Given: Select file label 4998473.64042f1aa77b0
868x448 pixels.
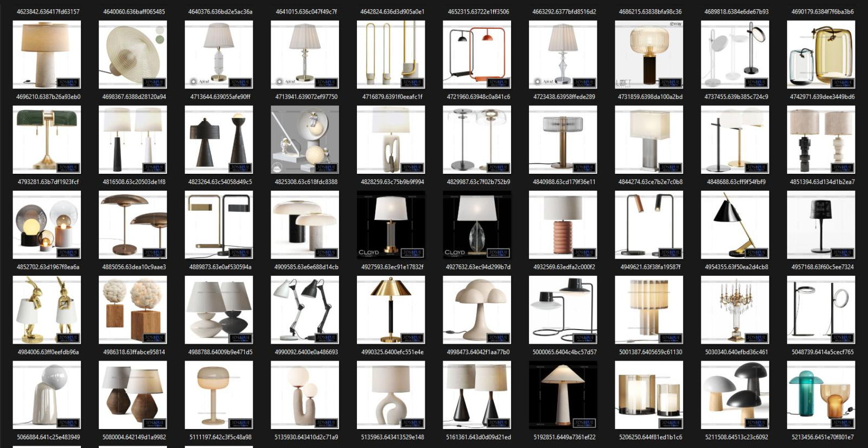Looking at the screenshot, I should point(478,352).
